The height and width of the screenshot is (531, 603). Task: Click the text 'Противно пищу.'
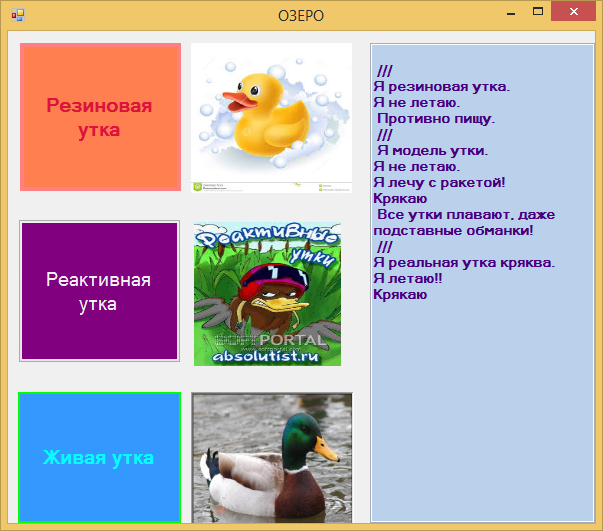pos(436,119)
